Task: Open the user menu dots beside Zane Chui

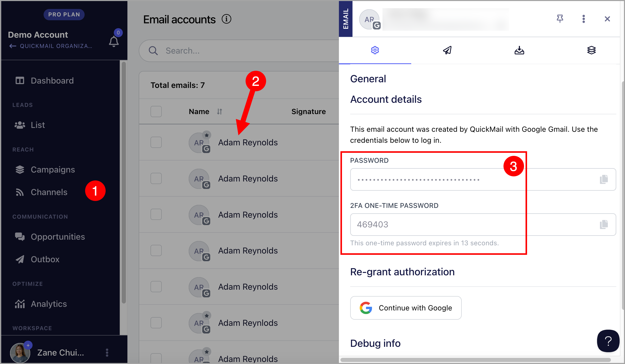Action: 107,353
